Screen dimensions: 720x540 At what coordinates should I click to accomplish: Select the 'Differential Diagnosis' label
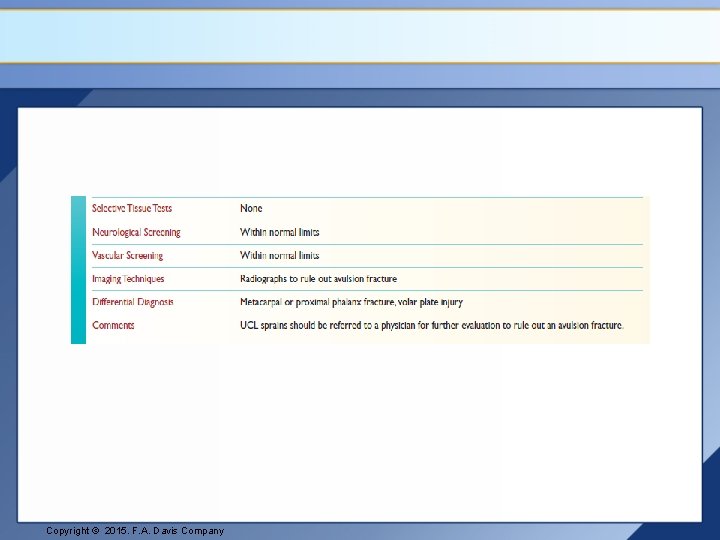[x=133, y=302]
